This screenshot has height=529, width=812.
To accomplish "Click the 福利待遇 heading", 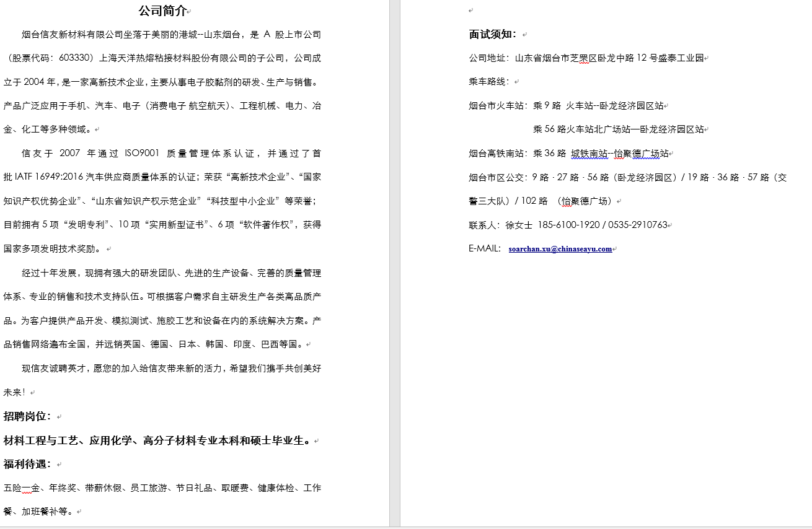I will pyautogui.click(x=27, y=464).
